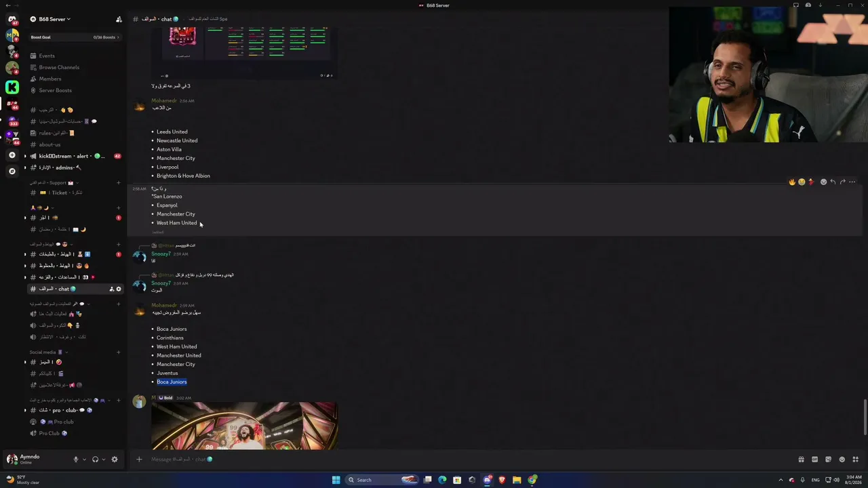Screen dimensions: 868x488
Task: Open headphone output options arrow
Action: 103,460
